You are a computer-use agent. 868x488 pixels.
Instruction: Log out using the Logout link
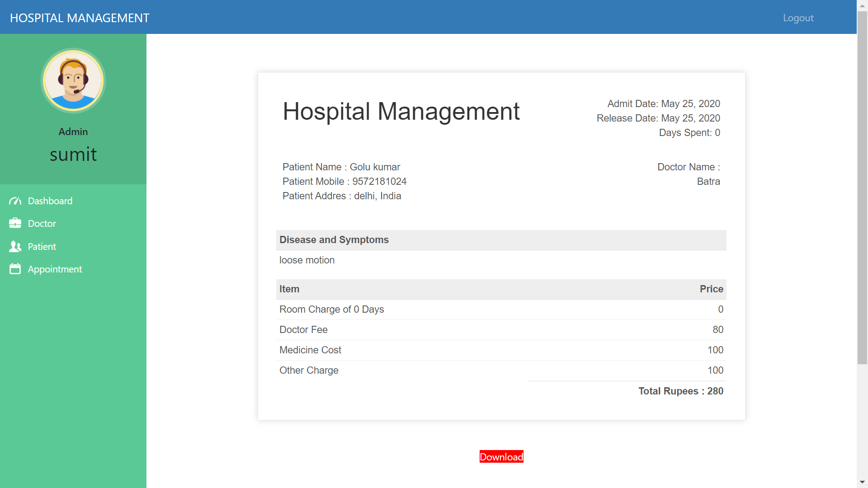click(798, 18)
